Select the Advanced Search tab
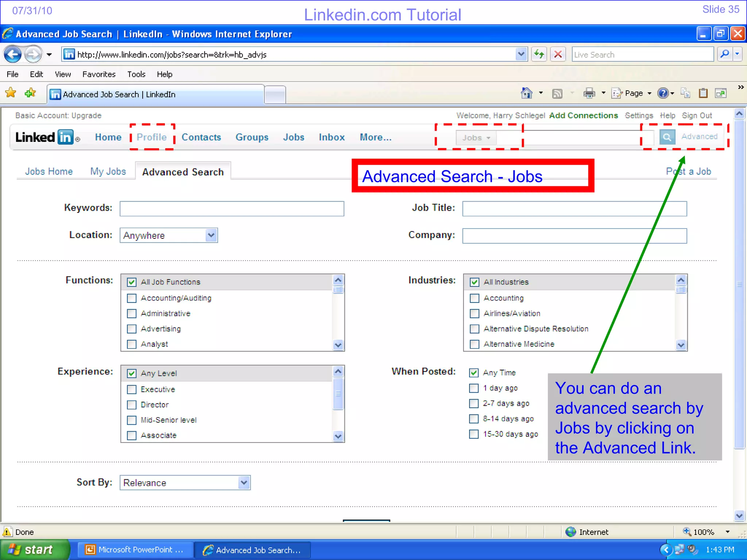The width and height of the screenshot is (747, 560). 183,172
